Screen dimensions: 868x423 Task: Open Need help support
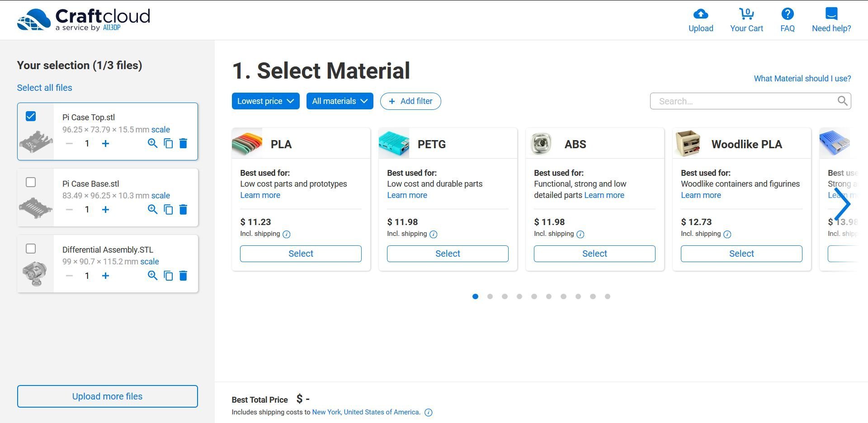pos(831,14)
